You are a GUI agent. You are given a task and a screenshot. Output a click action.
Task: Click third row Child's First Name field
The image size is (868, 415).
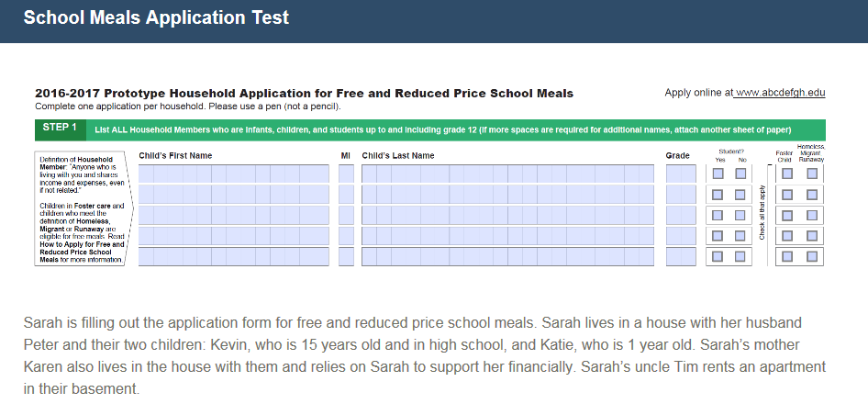click(x=233, y=216)
